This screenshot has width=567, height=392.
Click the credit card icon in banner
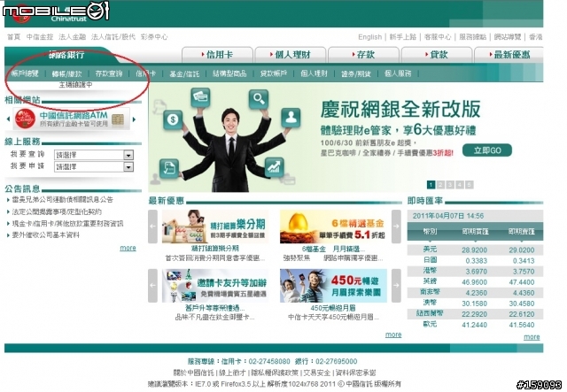[x=200, y=97]
